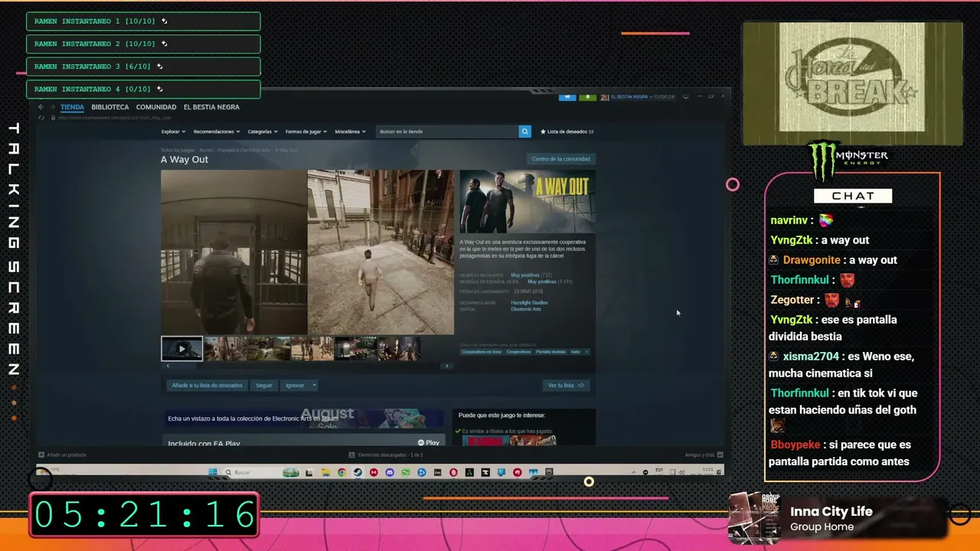Click the plus icon after the Indie tag
Viewport: 980px width, 551px height.
coord(586,352)
